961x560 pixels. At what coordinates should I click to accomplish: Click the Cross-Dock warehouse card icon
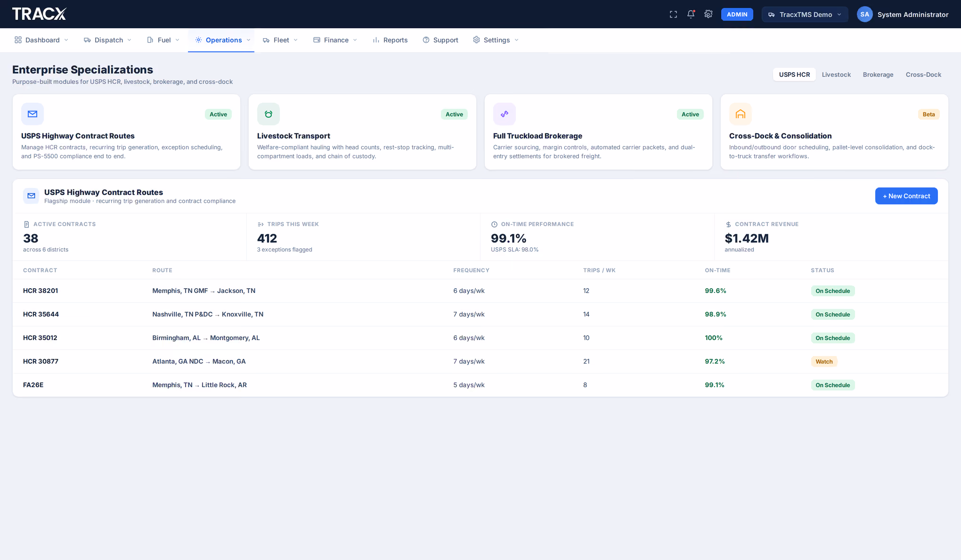click(741, 114)
